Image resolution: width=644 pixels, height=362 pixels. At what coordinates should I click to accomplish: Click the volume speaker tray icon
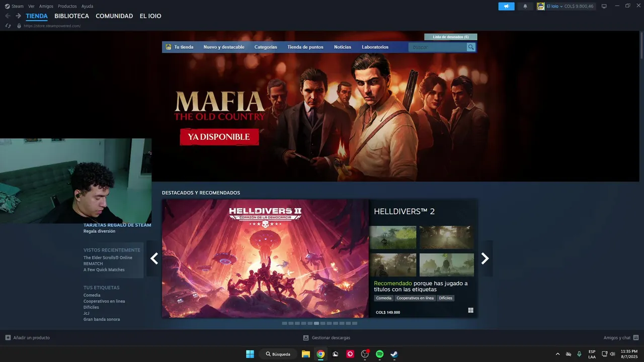612,354
